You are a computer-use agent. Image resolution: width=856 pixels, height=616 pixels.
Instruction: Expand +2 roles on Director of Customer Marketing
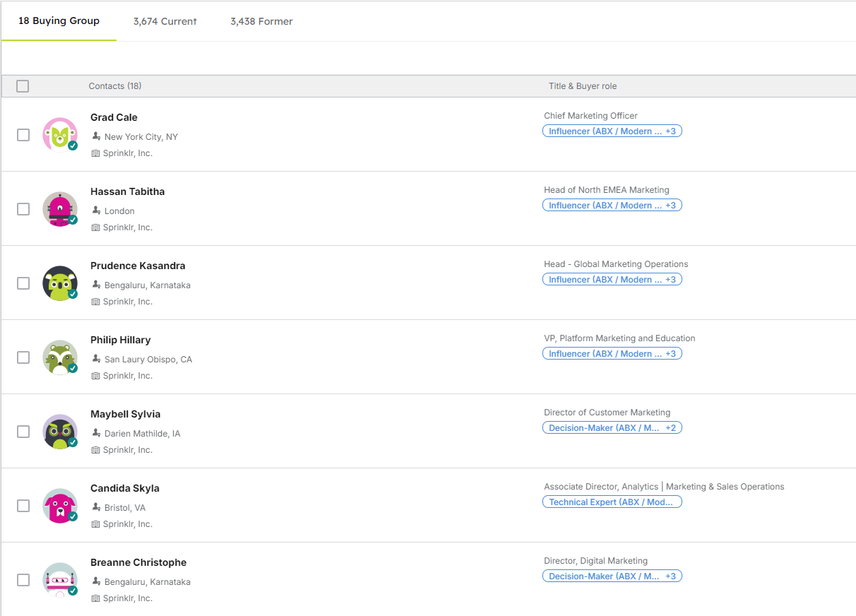pos(670,428)
